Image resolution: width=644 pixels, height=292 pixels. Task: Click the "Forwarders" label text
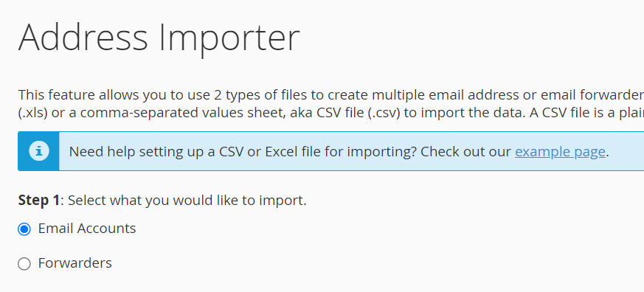click(x=75, y=263)
